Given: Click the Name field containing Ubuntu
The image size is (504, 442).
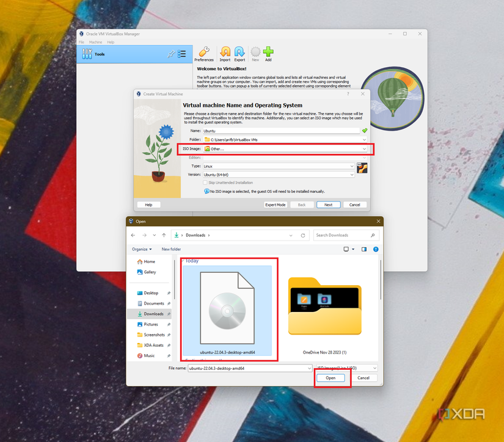Looking at the screenshot, I should click(281, 131).
